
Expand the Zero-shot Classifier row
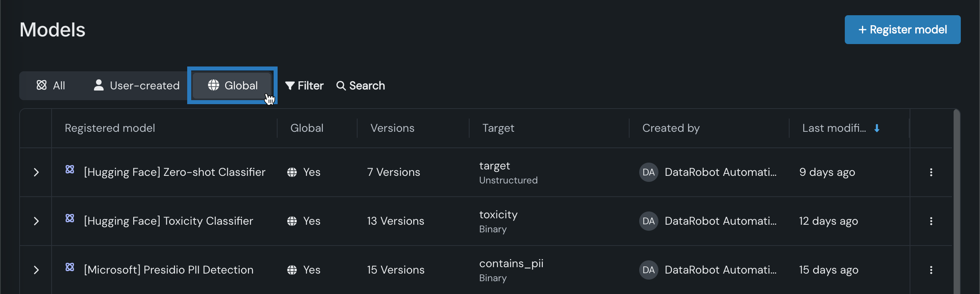click(x=36, y=172)
